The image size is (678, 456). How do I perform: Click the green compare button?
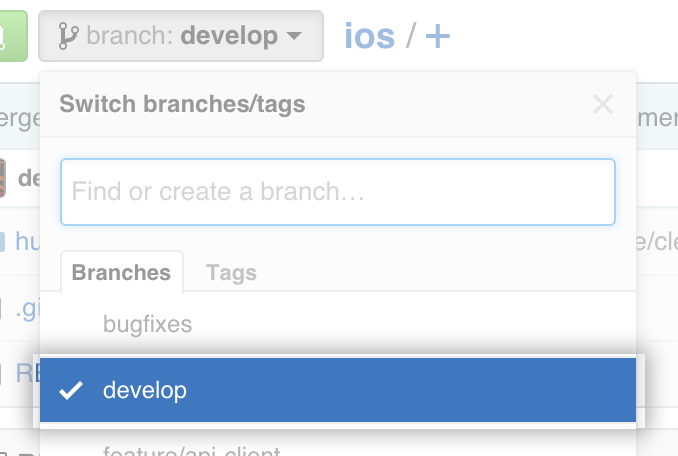click(13, 36)
